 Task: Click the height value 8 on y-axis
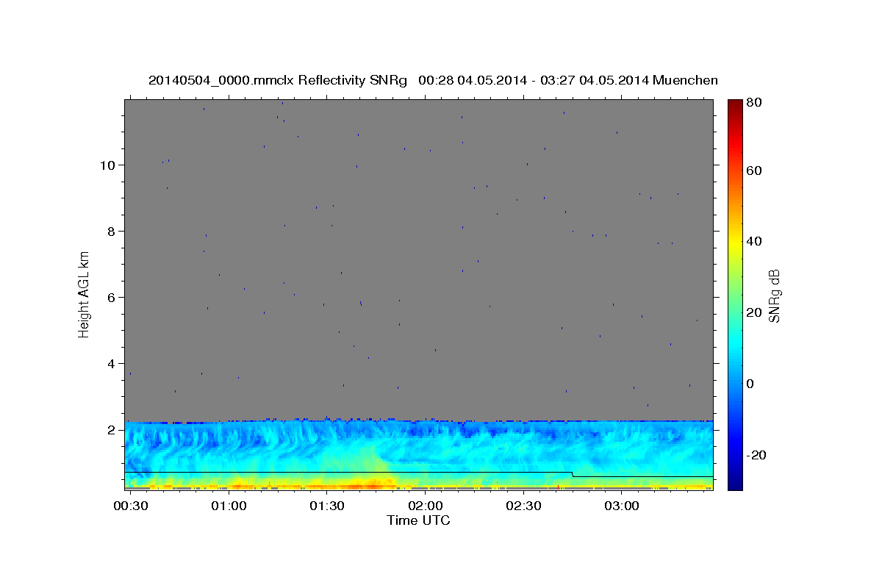pos(110,232)
